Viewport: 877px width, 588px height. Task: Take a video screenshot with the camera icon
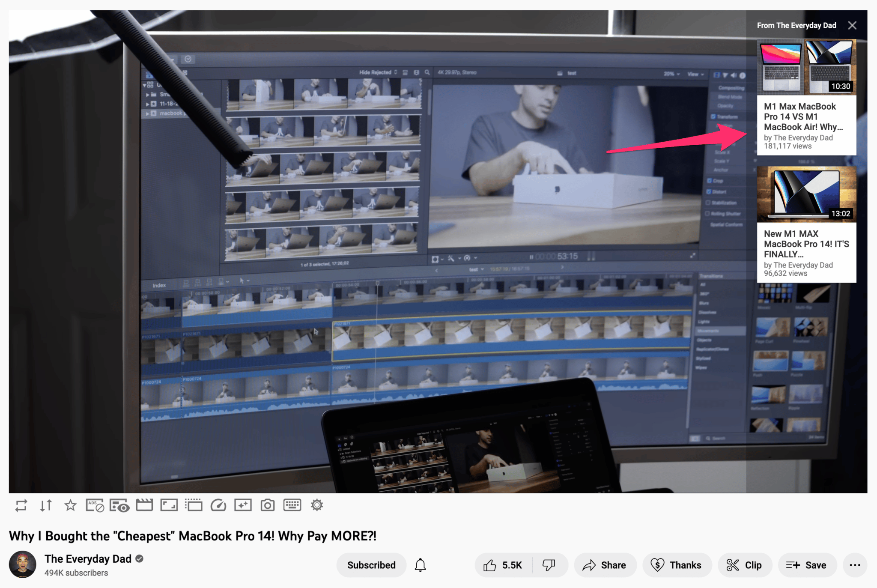[267, 505]
